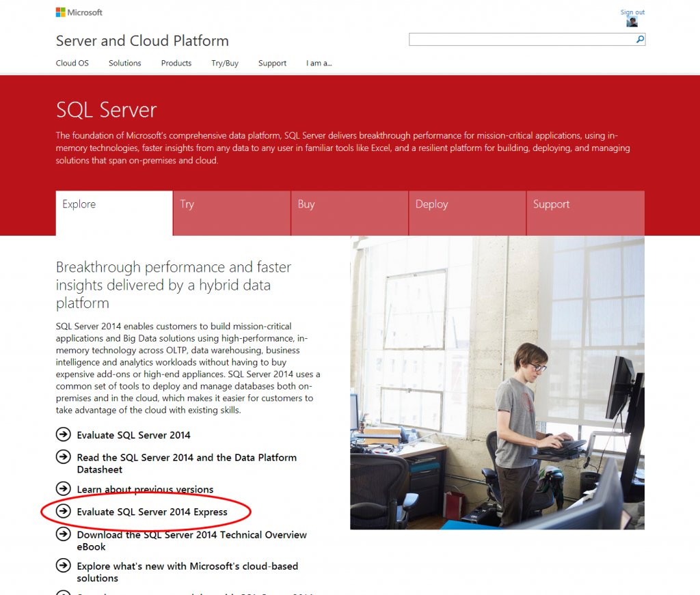Switch to the Deploy tab
This screenshot has width=700, height=595.
coord(468,212)
